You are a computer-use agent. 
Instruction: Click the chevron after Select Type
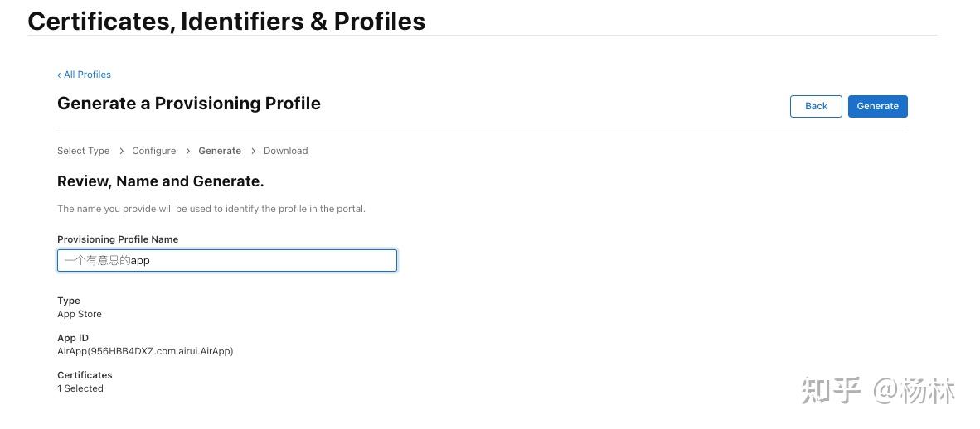pyautogui.click(x=122, y=151)
